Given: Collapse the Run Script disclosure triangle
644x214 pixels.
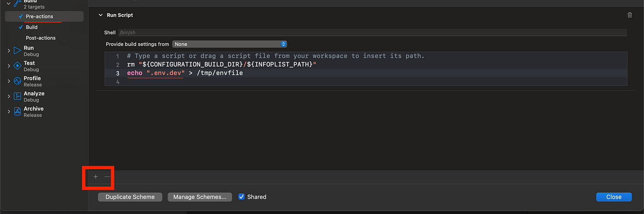Looking at the screenshot, I should click(x=101, y=15).
